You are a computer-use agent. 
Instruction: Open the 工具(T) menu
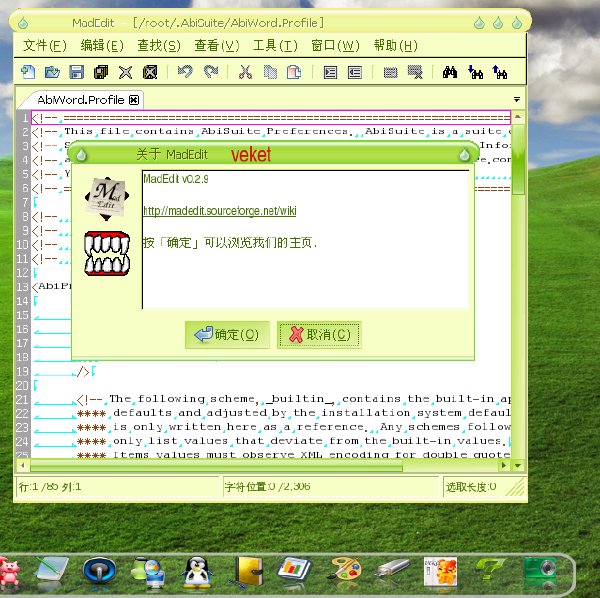click(275, 46)
